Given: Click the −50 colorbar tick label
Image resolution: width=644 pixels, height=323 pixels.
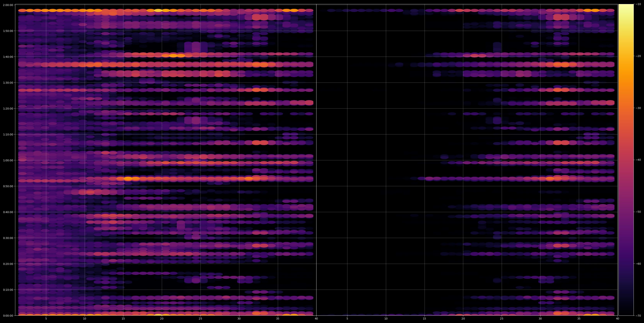Looking at the screenshot, I should 638,212.
